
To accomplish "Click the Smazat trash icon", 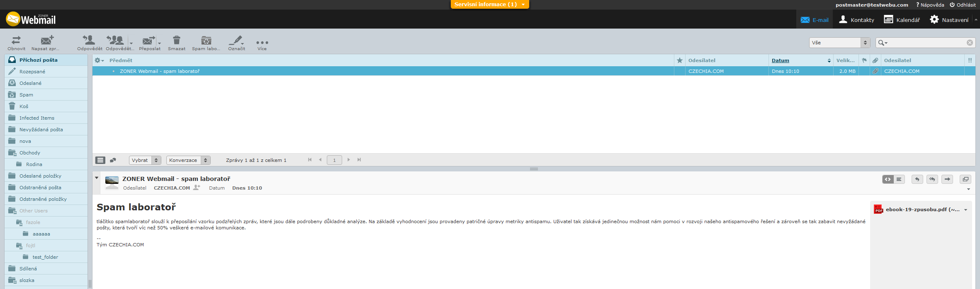I will (177, 40).
